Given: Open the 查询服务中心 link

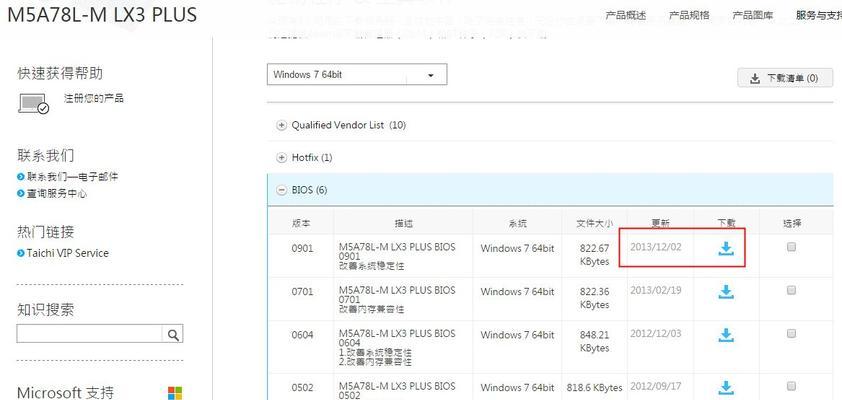Looking at the screenshot, I should point(57,194).
